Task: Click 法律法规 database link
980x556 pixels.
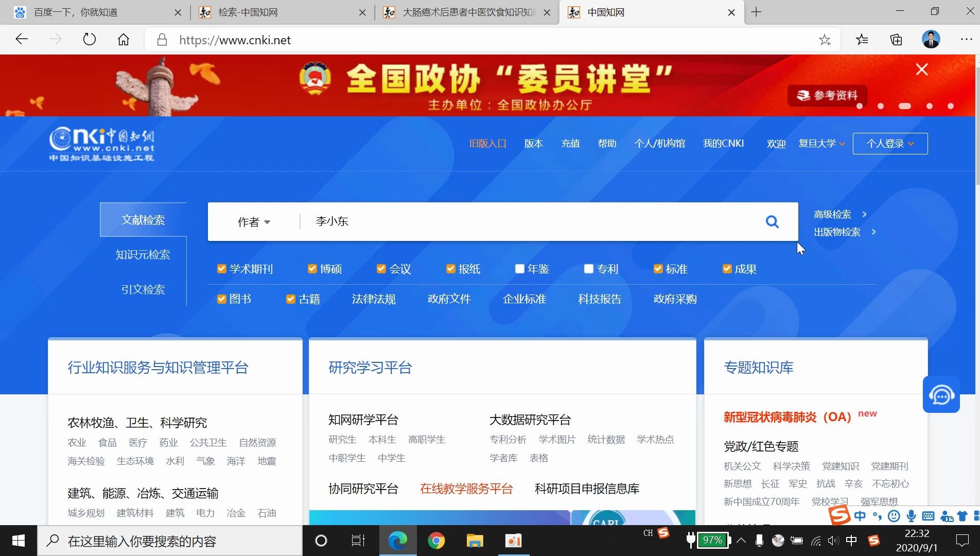Action: click(x=374, y=299)
